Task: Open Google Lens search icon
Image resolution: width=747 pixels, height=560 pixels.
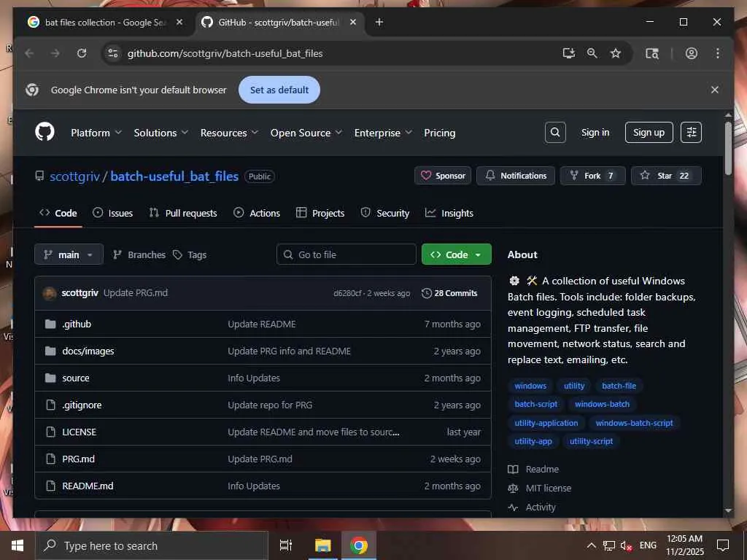Action: pyautogui.click(x=651, y=53)
